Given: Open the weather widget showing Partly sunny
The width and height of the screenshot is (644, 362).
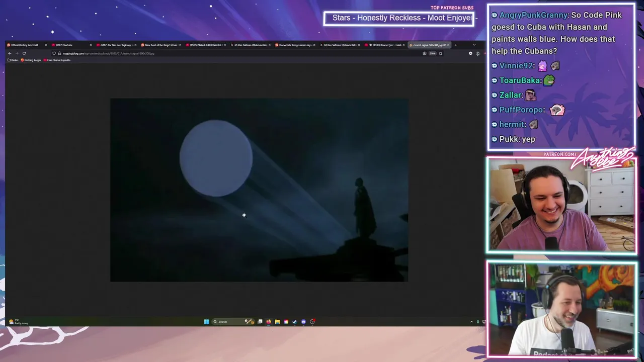Looking at the screenshot, I should coord(19,322).
